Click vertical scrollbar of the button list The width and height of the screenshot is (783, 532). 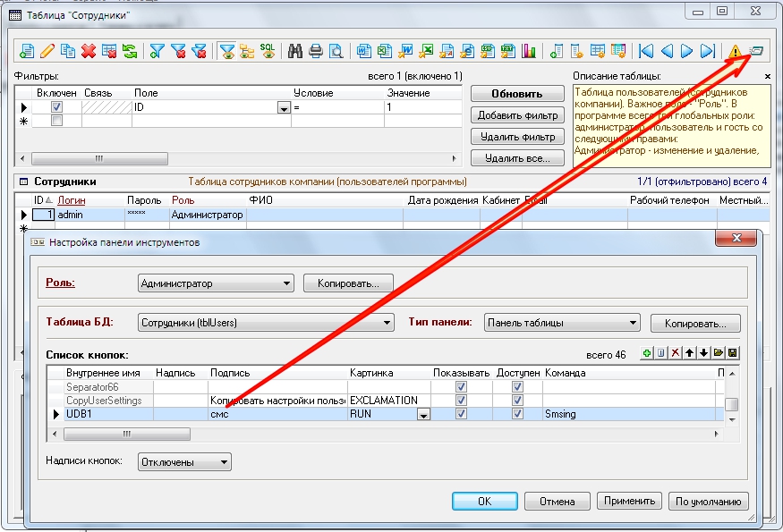pyautogui.click(x=731, y=404)
